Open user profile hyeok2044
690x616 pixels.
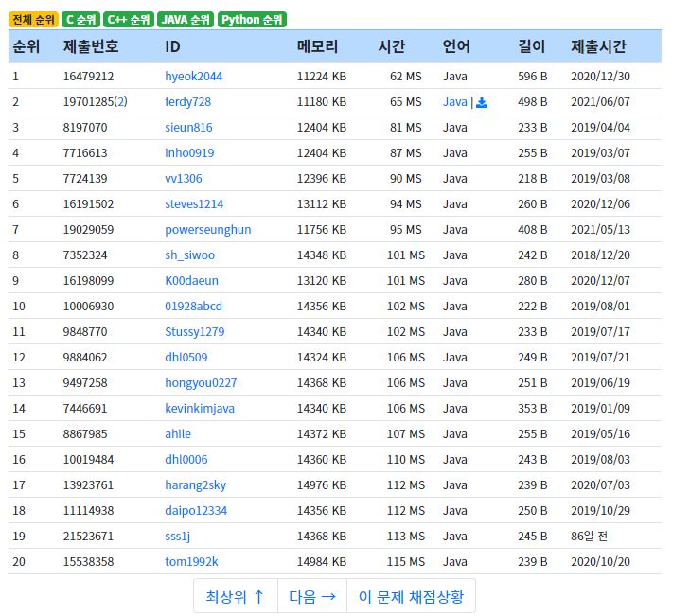point(193,77)
